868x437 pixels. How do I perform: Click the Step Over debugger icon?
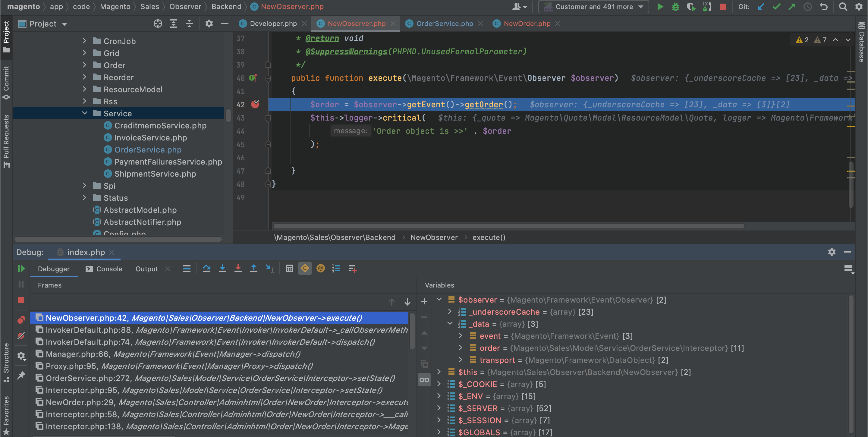tap(206, 269)
